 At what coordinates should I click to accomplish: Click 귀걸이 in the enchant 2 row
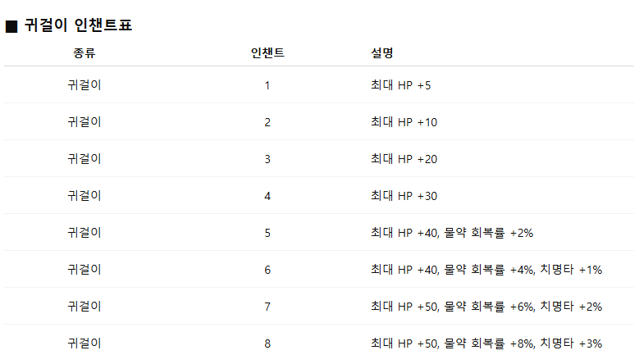pos(84,122)
